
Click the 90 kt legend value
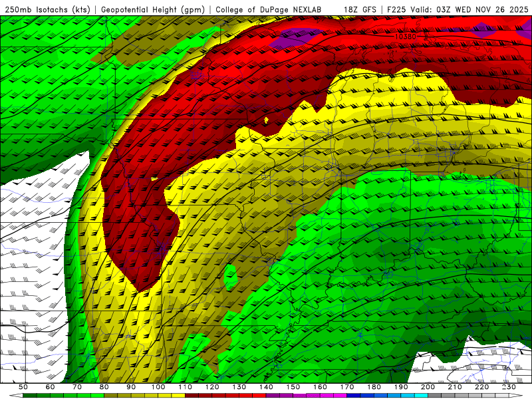(x=131, y=387)
